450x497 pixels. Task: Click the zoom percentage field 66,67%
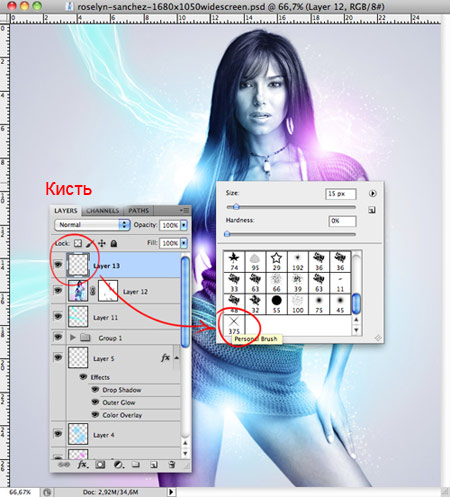tap(20, 492)
